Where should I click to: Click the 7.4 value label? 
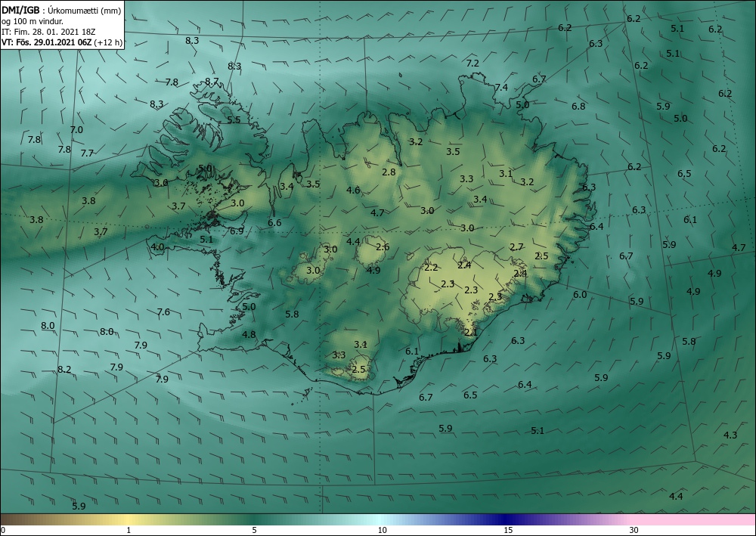coord(501,87)
